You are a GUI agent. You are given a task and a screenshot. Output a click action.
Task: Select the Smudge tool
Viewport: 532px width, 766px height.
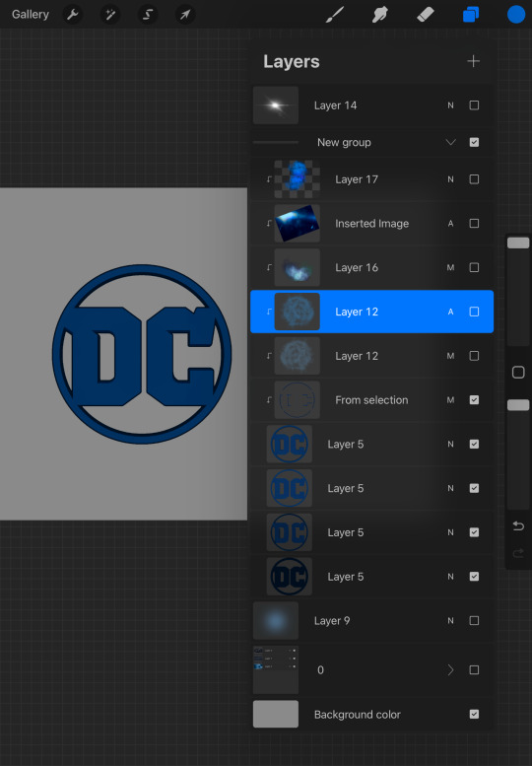coord(379,15)
